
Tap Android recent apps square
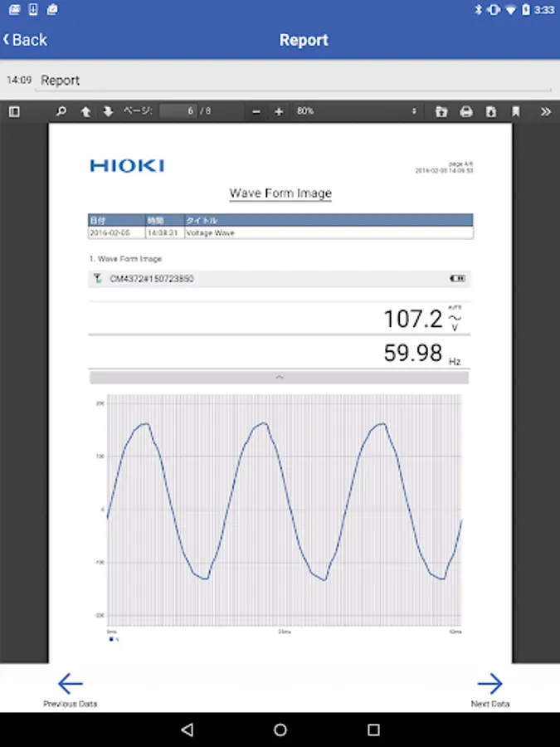[x=374, y=730]
